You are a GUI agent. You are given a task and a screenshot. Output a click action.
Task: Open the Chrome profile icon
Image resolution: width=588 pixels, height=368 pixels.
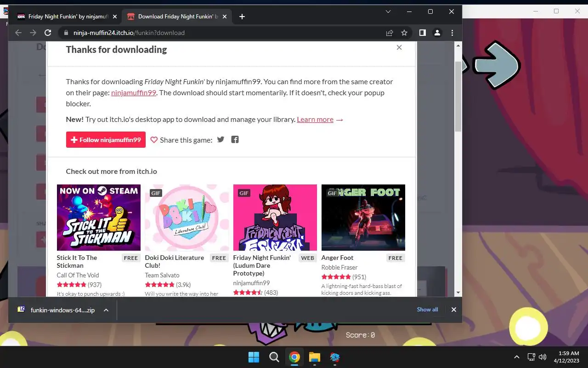click(x=437, y=33)
